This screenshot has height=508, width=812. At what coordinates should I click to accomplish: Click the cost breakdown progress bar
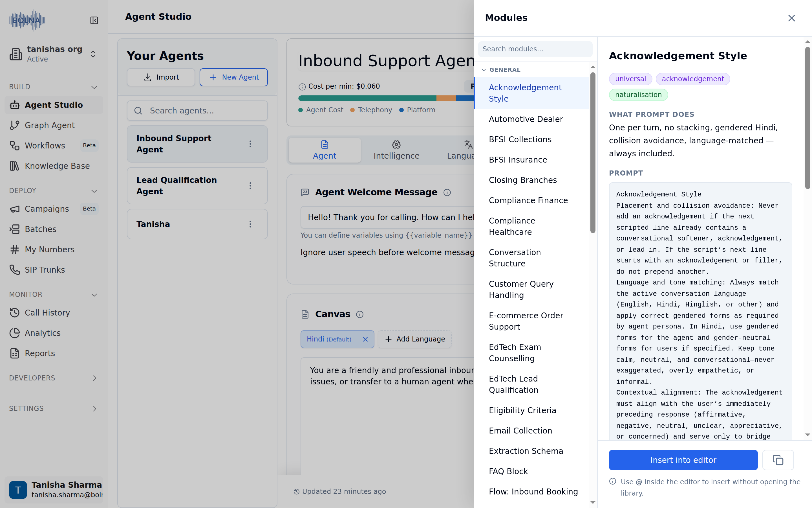(x=386, y=98)
